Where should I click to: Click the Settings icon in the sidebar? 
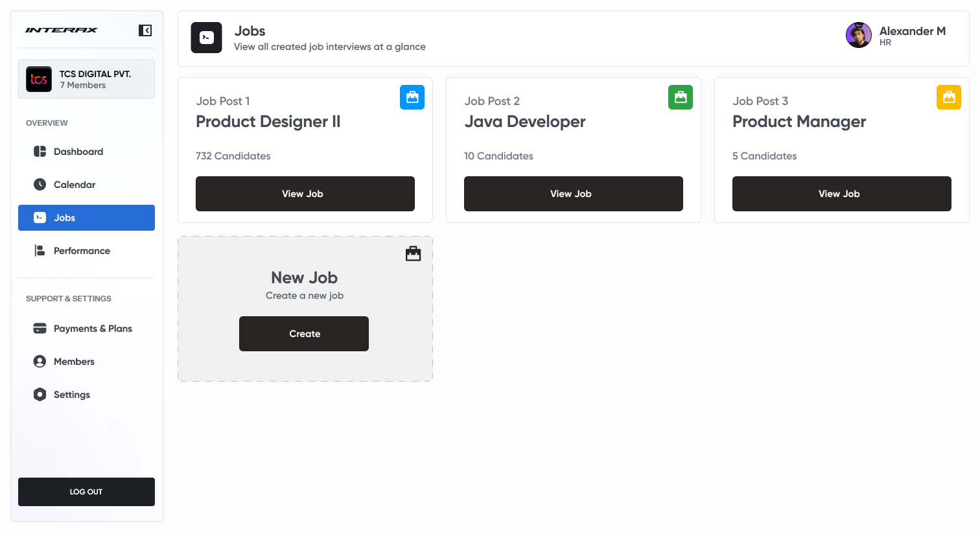[x=40, y=395]
